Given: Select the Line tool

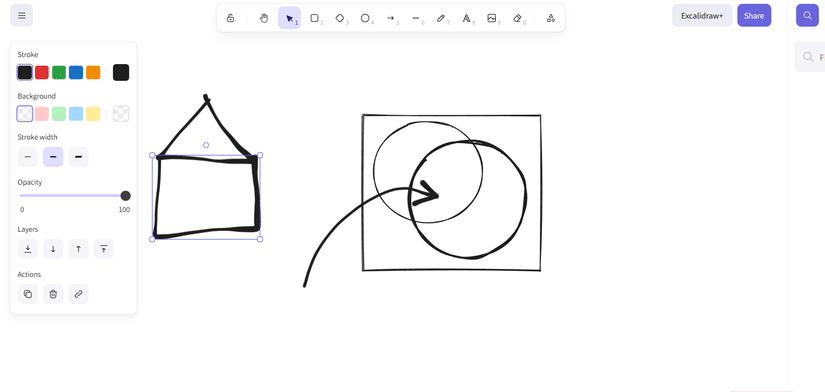Looking at the screenshot, I should (x=416, y=18).
